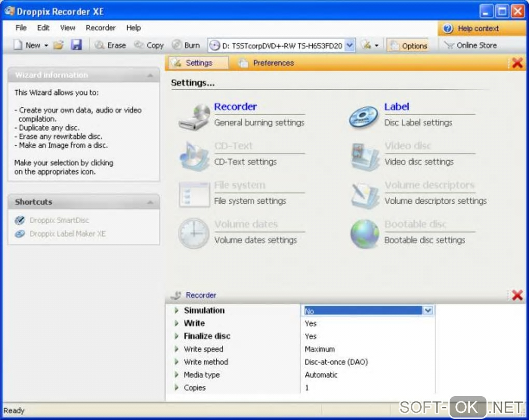Screen dimensions: 529x420
Task: Open the File menu
Action: (x=21, y=27)
